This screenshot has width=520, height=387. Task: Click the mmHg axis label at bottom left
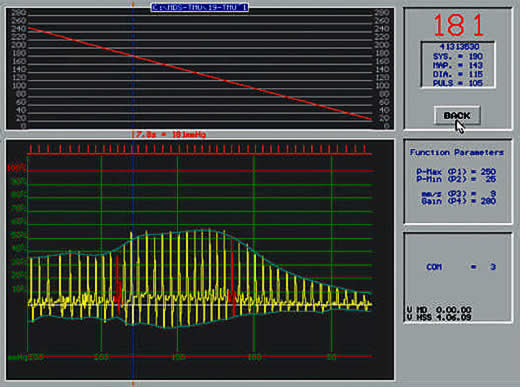pos(18,357)
